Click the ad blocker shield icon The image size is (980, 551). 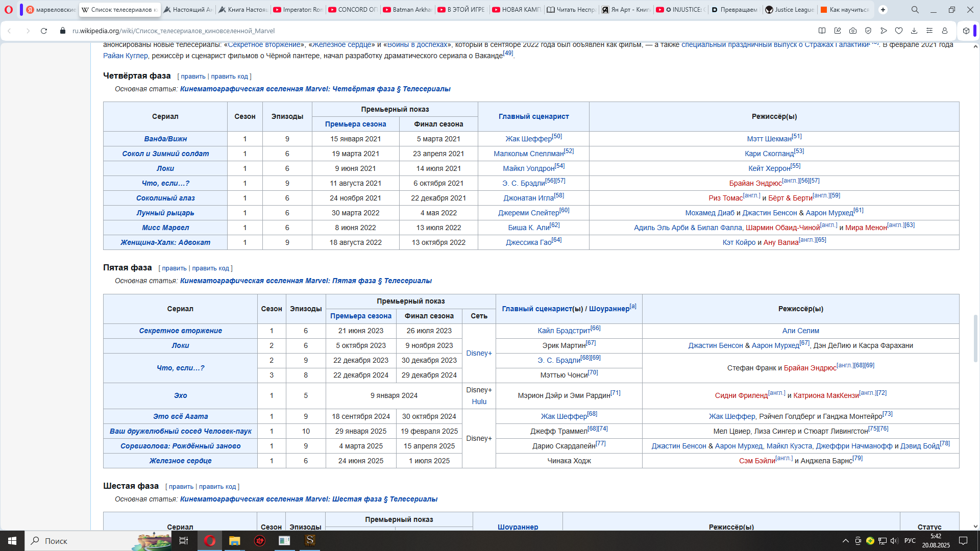coord(868,31)
